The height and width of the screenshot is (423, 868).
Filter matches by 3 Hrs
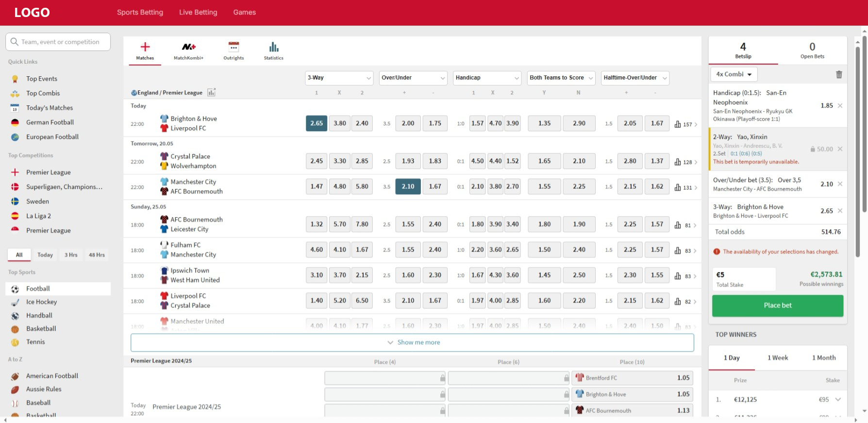click(x=71, y=255)
